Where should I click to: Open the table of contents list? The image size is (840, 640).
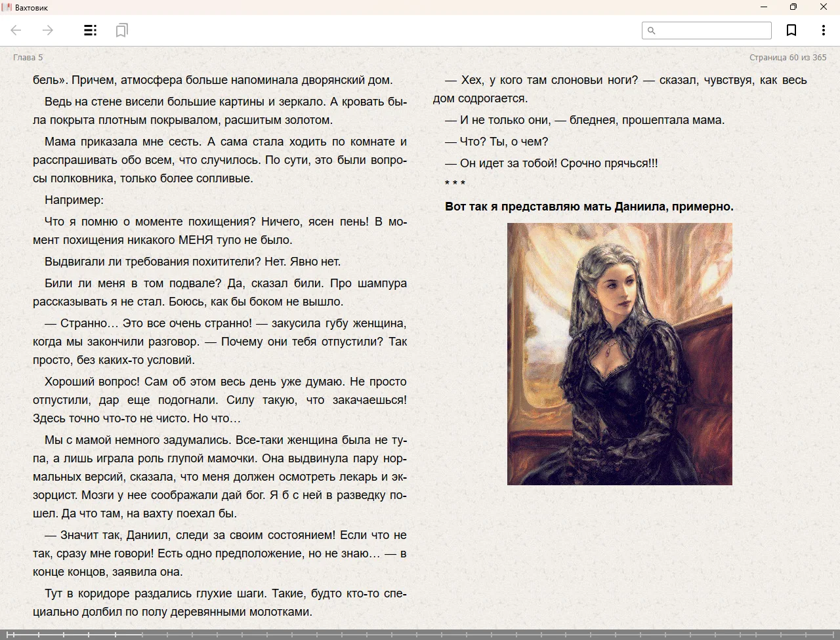tap(91, 30)
